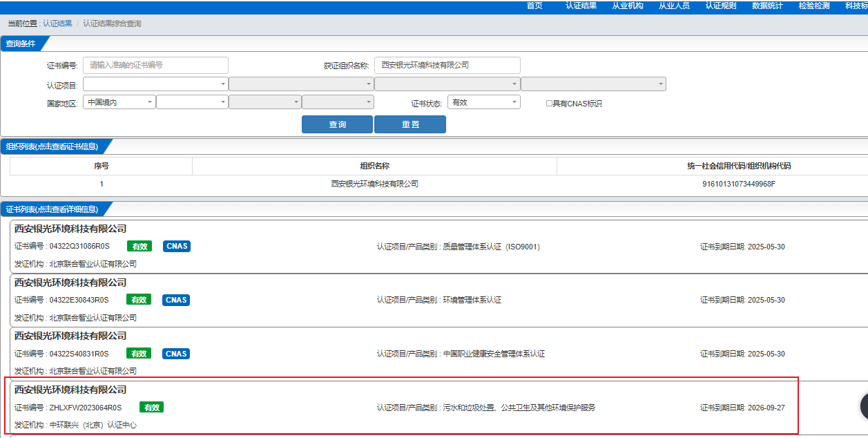The width and height of the screenshot is (868, 438).
Task: Focus the 证书编号 input field
Action: click(155, 65)
